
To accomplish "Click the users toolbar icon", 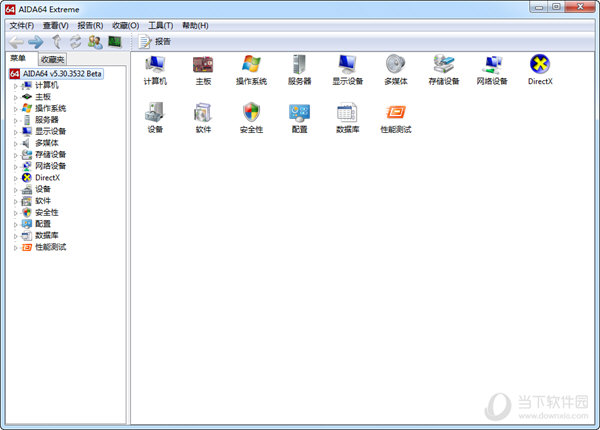I will pos(95,42).
